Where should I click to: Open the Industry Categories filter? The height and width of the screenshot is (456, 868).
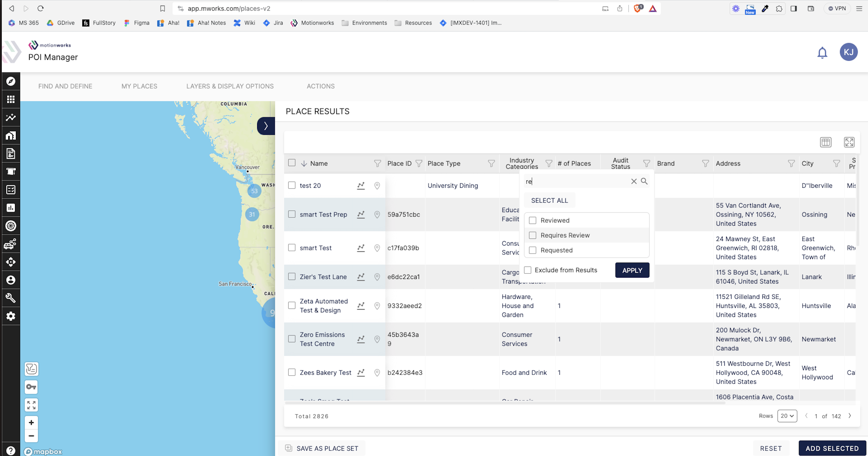pos(549,163)
